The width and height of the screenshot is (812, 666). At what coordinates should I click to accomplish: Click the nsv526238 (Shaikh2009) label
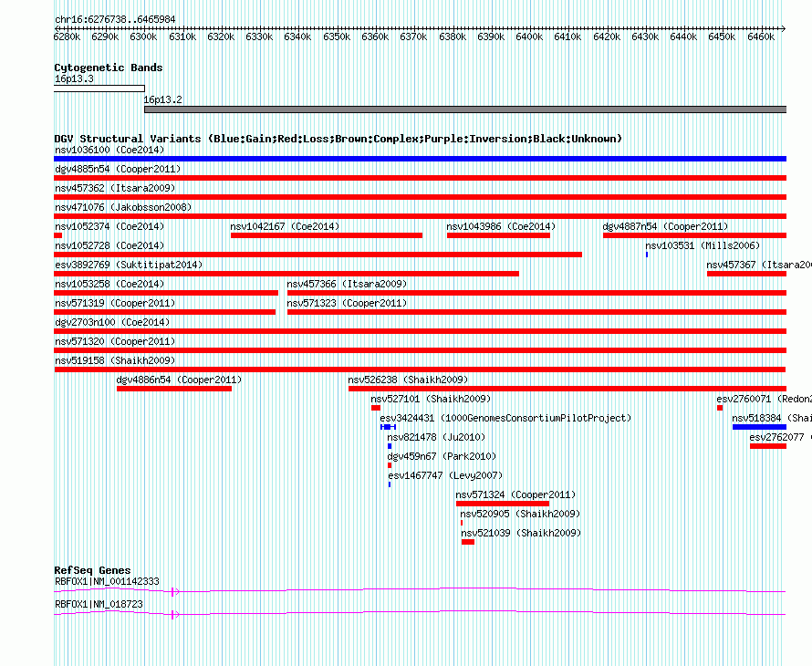click(408, 380)
